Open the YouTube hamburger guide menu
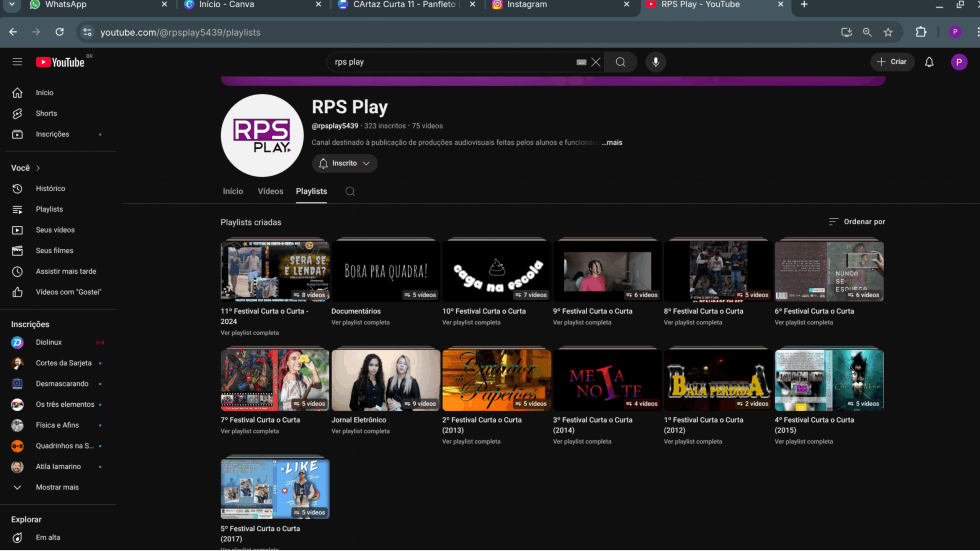 tap(17, 62)
